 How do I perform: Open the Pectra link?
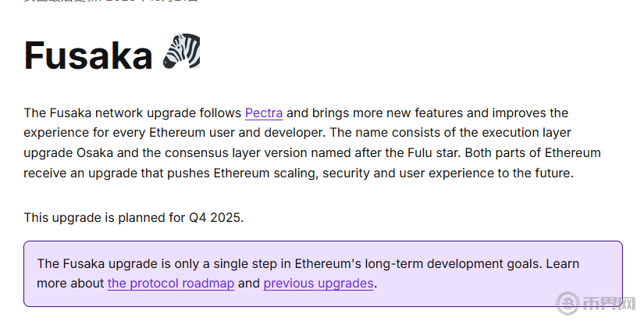(264, 112)
